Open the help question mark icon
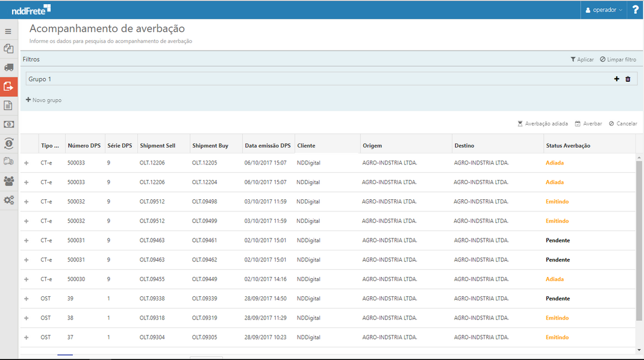The height and width of the screenshot is (360, 644). click(x=635, y=10)
